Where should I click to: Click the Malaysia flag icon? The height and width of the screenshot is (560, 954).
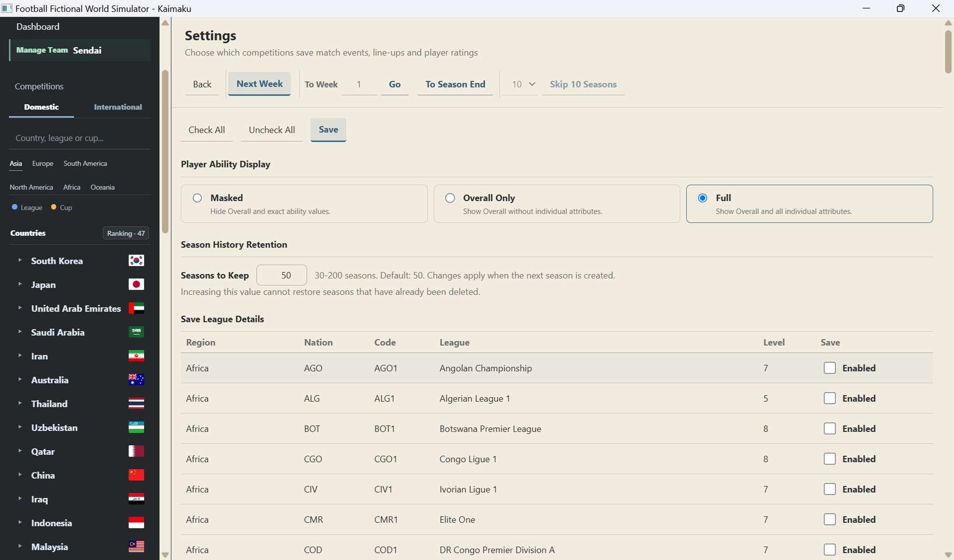pos(136,547)
